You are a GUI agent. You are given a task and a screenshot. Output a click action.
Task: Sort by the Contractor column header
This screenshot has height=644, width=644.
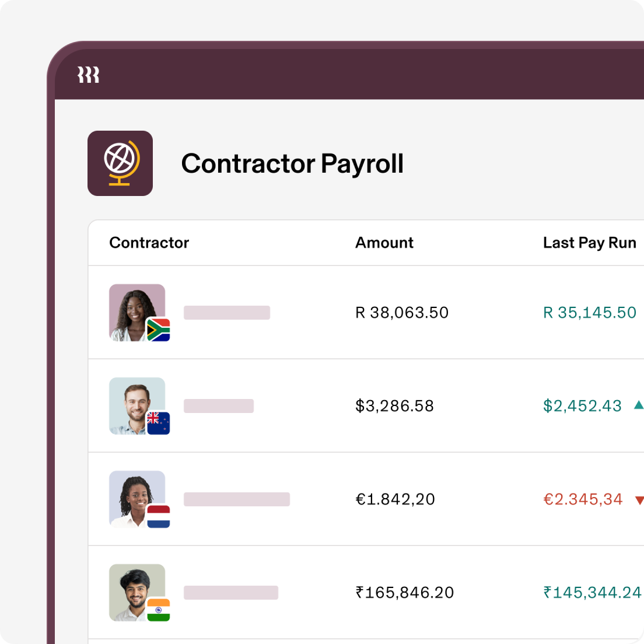[x=149, y=243]
